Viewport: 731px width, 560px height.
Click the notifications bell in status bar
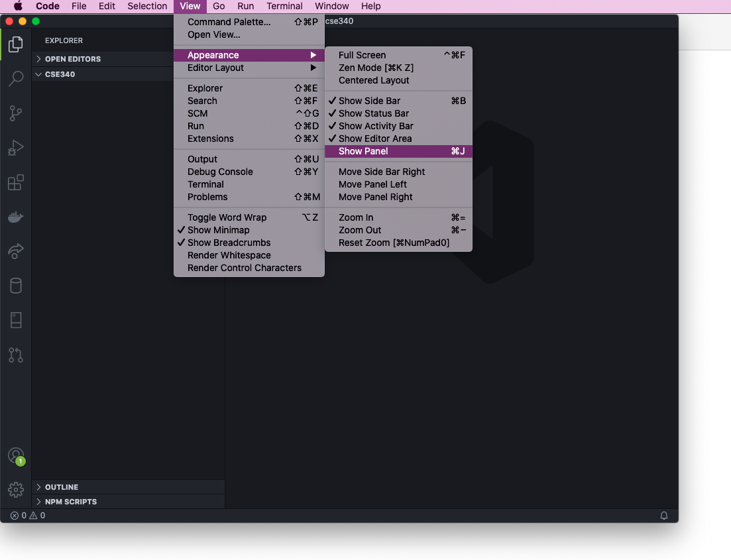(663, 516)
